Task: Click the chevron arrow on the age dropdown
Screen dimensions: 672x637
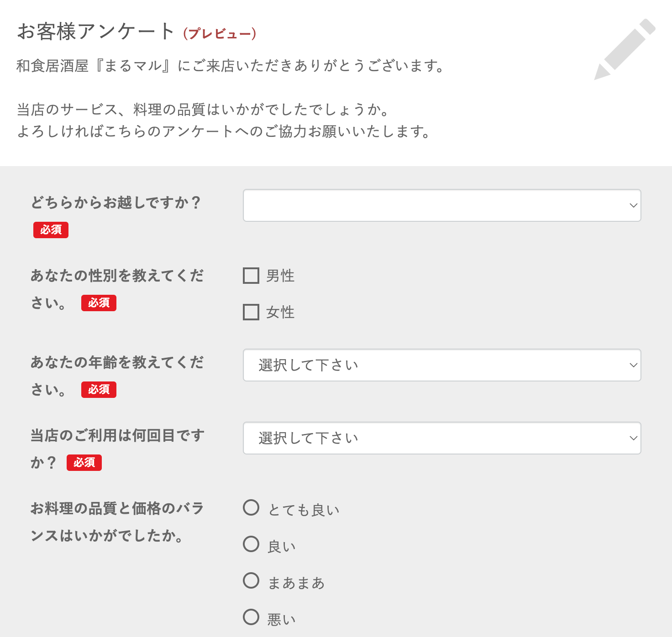Action: point(633,365)
